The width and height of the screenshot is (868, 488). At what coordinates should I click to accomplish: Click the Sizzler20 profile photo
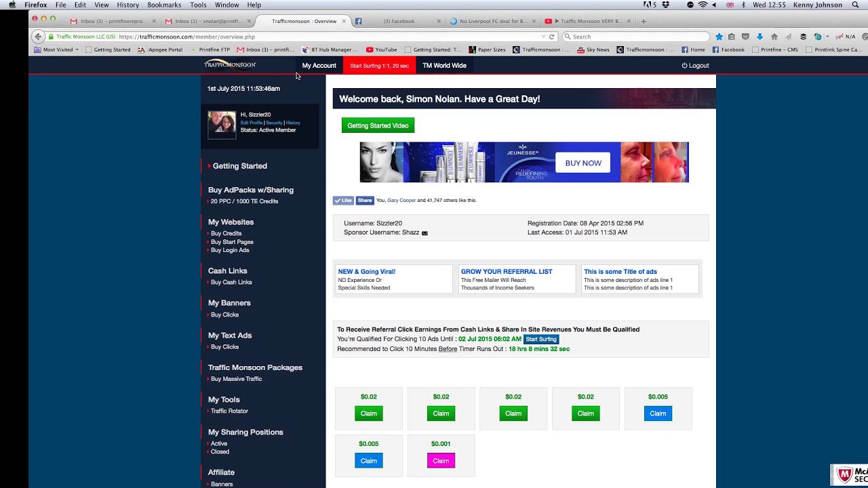point(222,125)
